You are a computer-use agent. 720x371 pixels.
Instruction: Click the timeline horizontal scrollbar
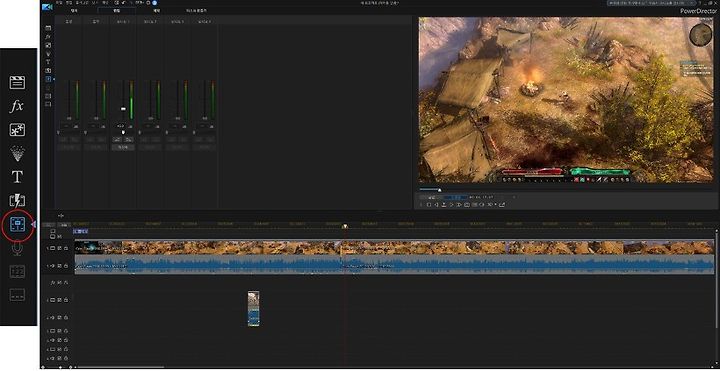click(121, 367)
